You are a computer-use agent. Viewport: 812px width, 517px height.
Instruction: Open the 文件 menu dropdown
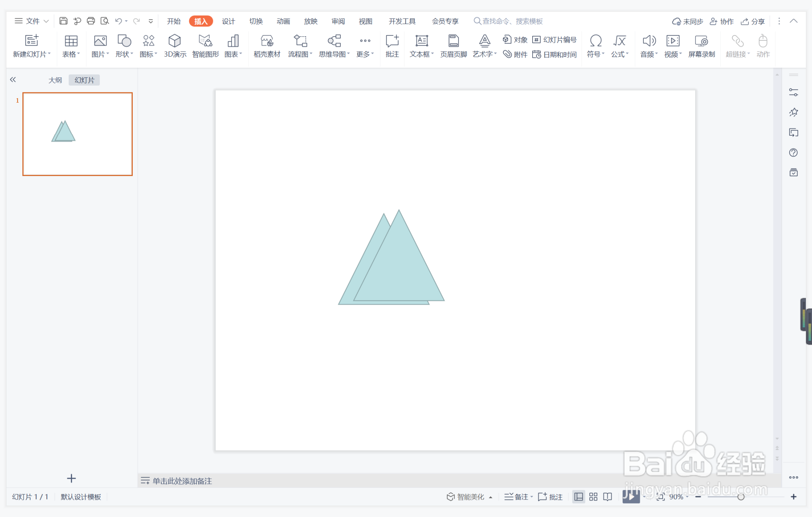point(32,21)
